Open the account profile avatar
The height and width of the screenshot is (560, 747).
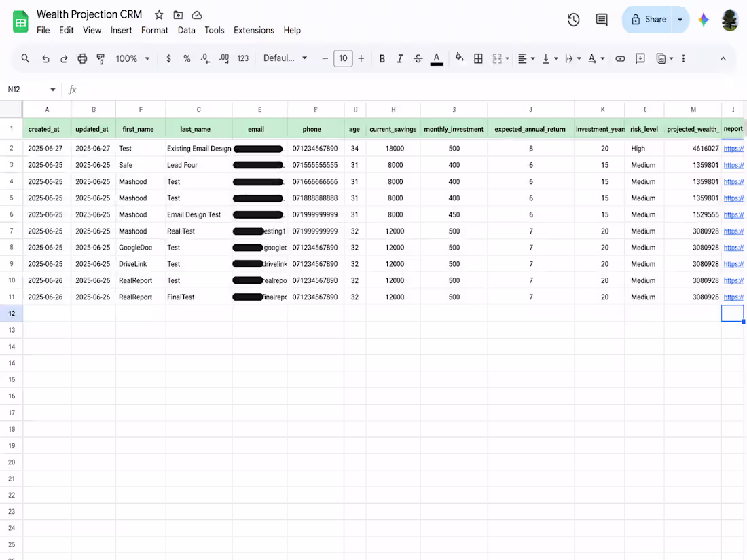point(730,20)
